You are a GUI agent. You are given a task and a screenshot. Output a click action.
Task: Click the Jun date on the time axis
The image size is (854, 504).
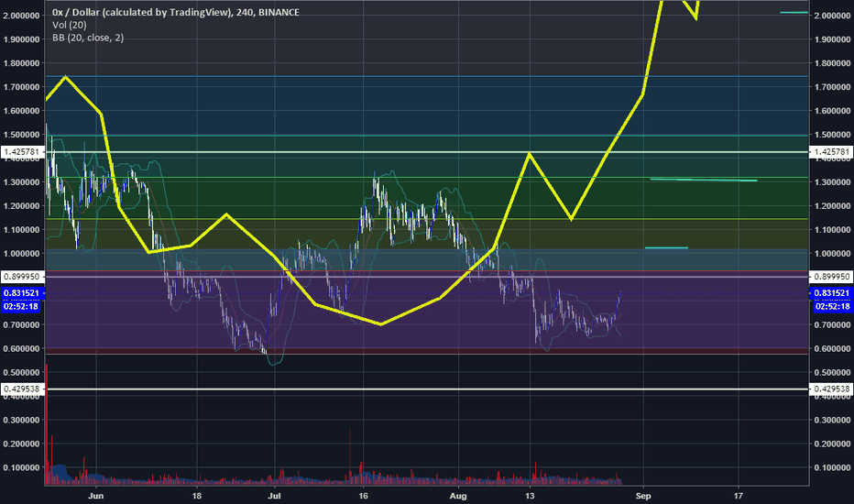tap(96, 496)
